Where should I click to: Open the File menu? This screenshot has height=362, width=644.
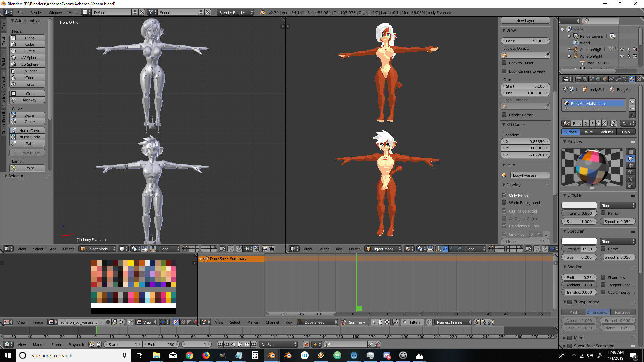[x=20, y=12]
